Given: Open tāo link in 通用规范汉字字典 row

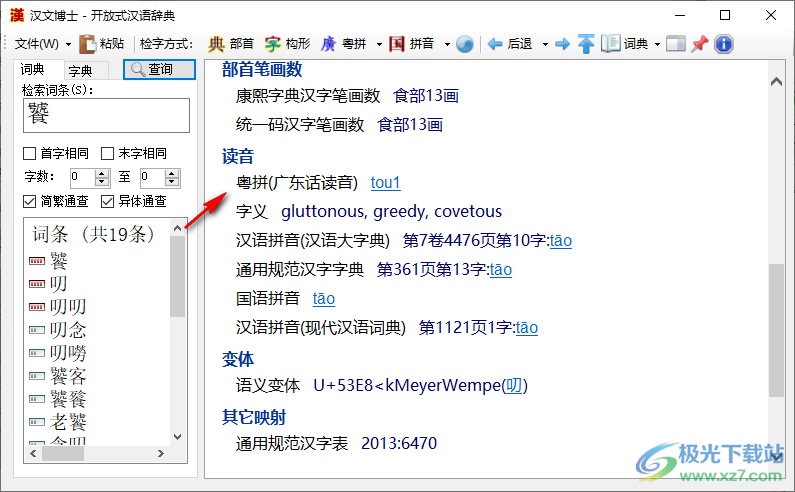Looking at the screenshot, I should point(500,269).
